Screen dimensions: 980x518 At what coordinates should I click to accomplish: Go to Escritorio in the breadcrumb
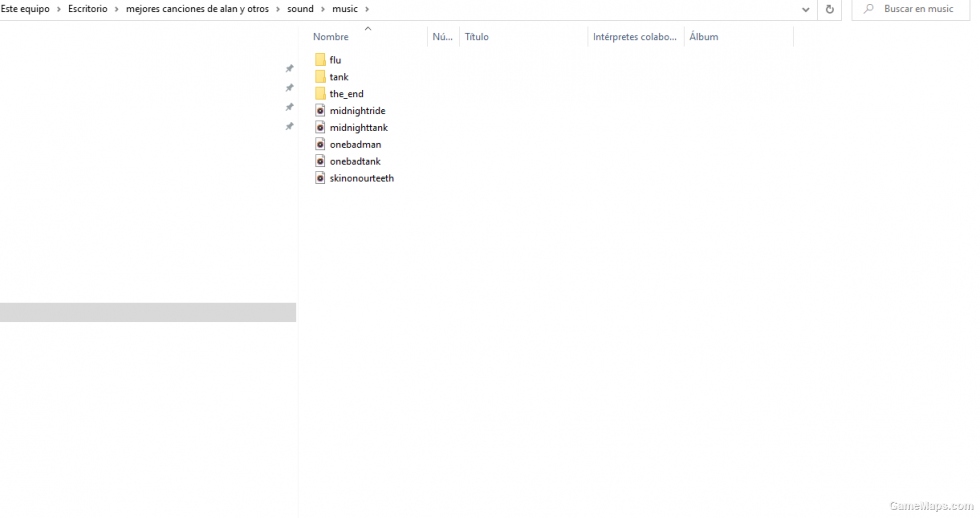tap(88, 9)
